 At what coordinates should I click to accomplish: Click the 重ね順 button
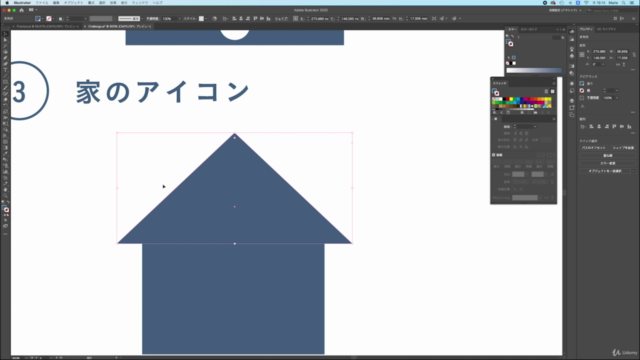click(x=608, y=156)
